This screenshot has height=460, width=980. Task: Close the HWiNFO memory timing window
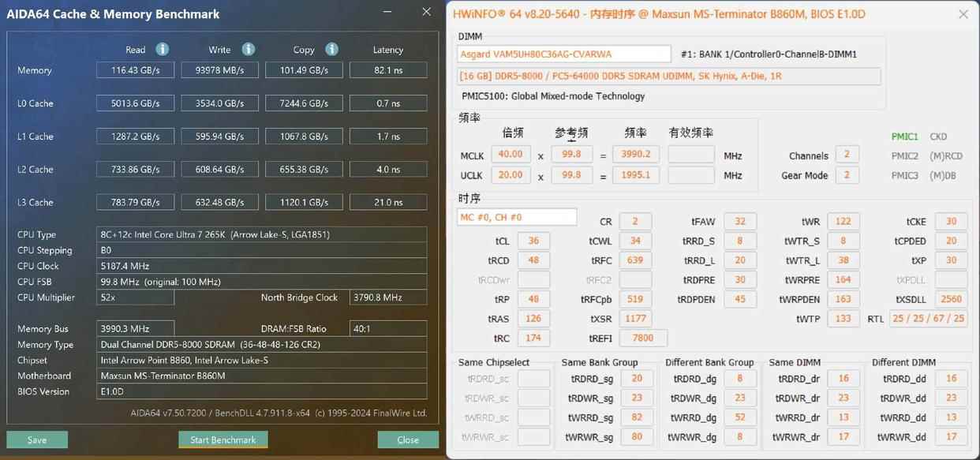963,14
